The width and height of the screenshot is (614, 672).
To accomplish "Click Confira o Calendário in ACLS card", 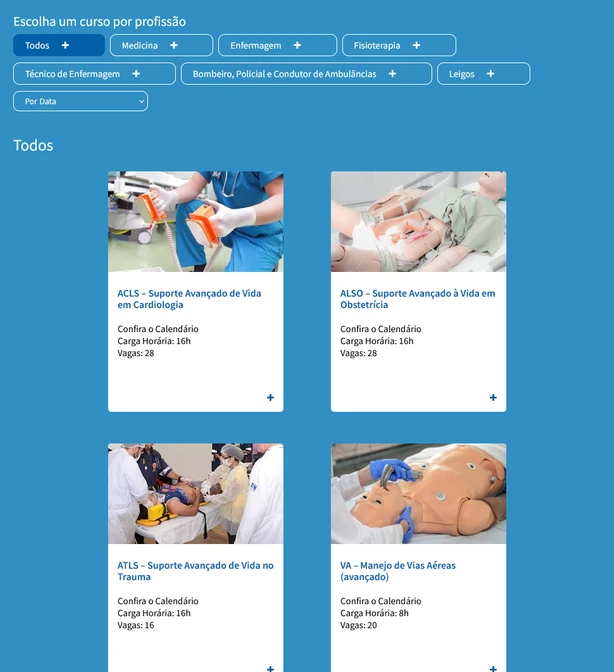I will pos(158,329).
